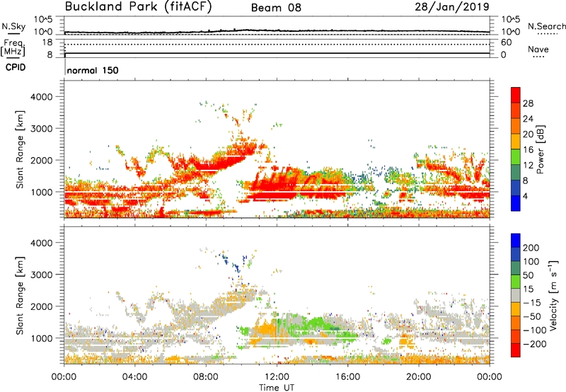Click the 'N.Sky' legend label
Viewport: 566px width, 392px height.
point(13,26)
